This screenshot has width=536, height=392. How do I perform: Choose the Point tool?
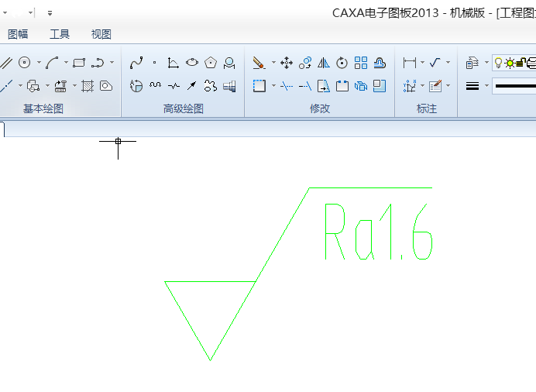pos(154,63)
